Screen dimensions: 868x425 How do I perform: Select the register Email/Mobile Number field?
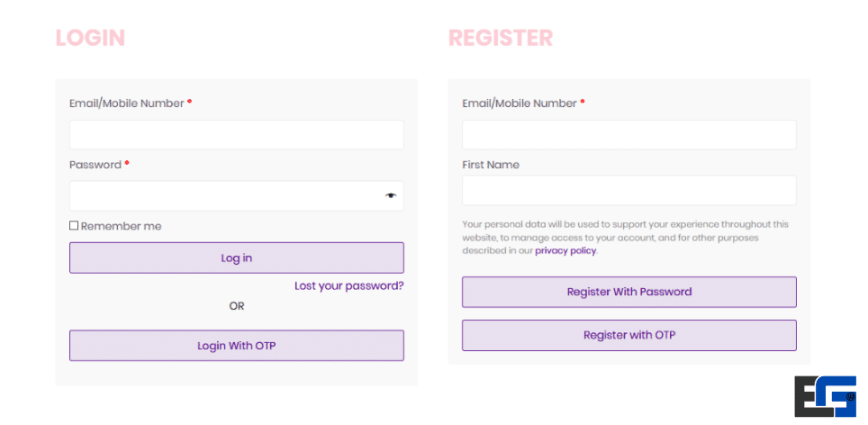pos(628,135)
